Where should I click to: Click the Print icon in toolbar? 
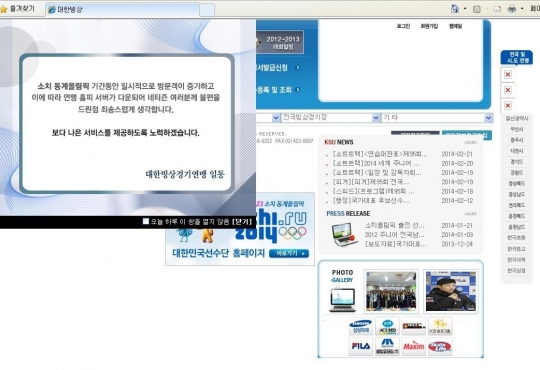(x=512, y=9)
